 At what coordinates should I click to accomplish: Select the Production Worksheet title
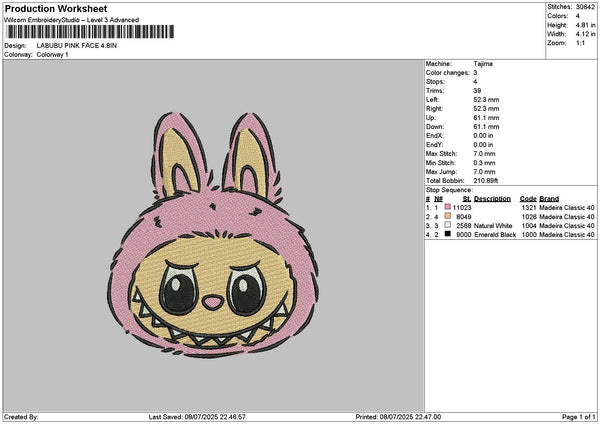55,8
